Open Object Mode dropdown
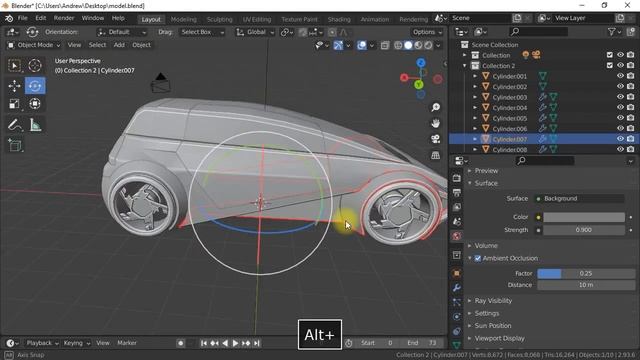The image size is (640, 360). (x=34, y=45)
